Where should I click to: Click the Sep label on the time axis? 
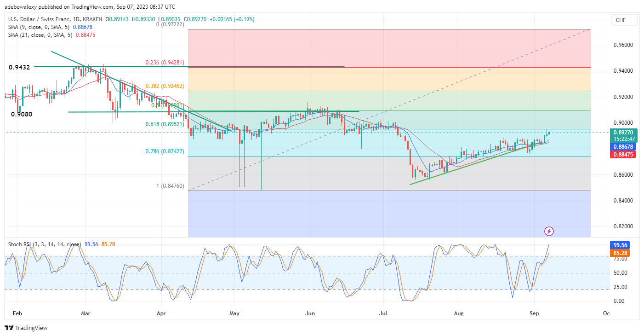click(534, 313)
